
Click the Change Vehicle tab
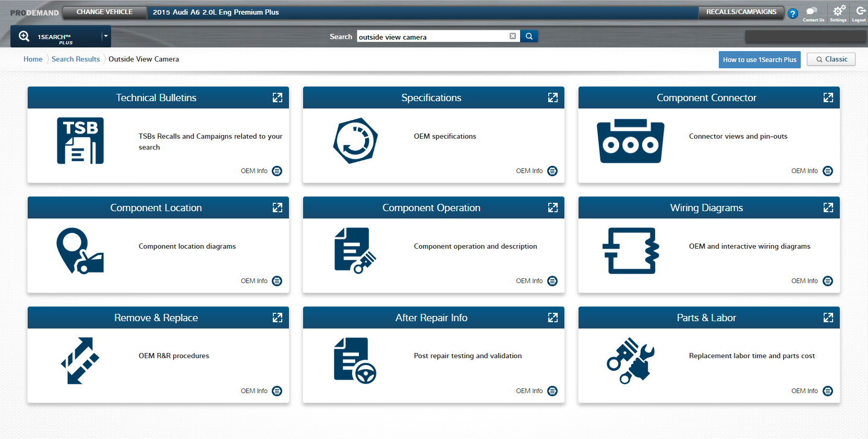coord(104,12)
